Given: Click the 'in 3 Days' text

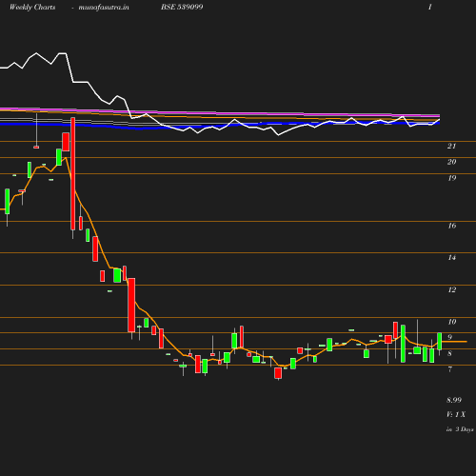Looking at the screenshot, I should 460,429.
